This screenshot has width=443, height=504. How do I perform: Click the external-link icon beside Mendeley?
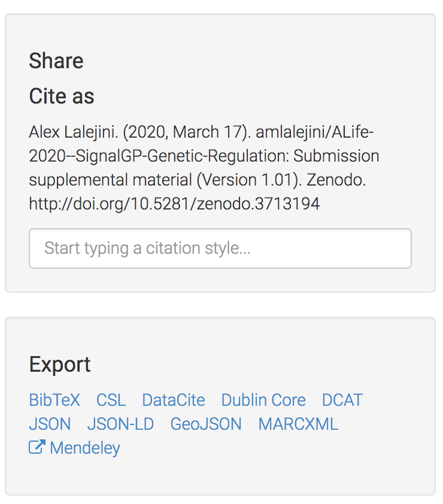click(x=37, y=448)
